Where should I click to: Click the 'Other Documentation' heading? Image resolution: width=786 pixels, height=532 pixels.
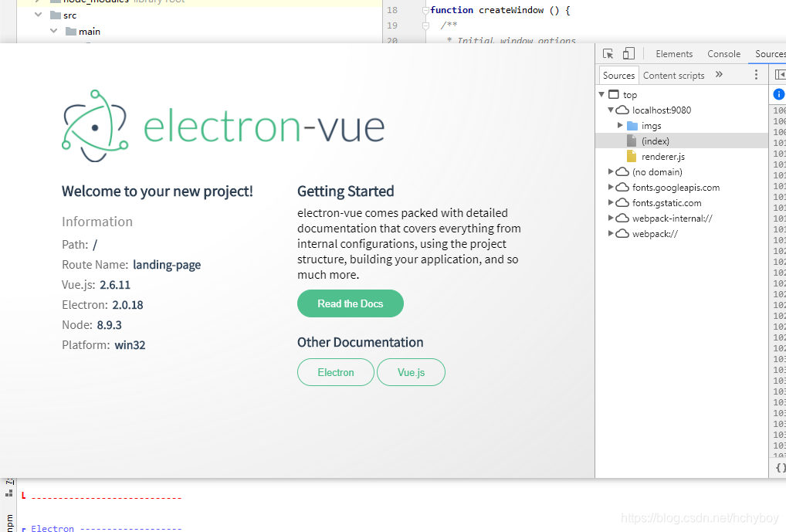[360, 342]
